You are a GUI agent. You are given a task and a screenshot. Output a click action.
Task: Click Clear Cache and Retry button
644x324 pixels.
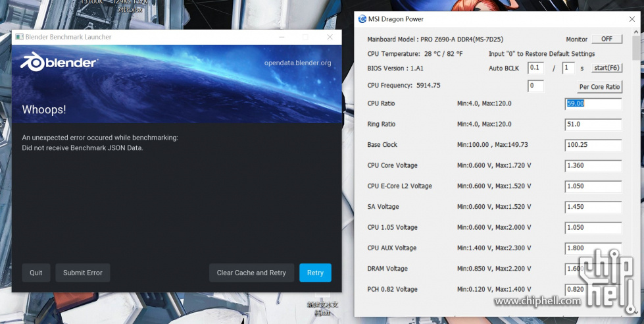coord(251,273)
